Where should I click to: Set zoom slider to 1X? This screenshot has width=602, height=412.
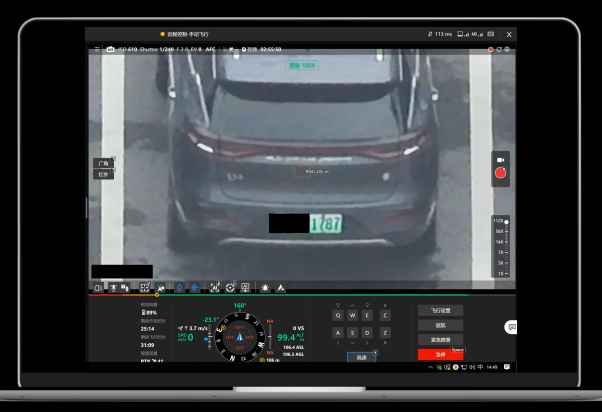tap(501, 273)
